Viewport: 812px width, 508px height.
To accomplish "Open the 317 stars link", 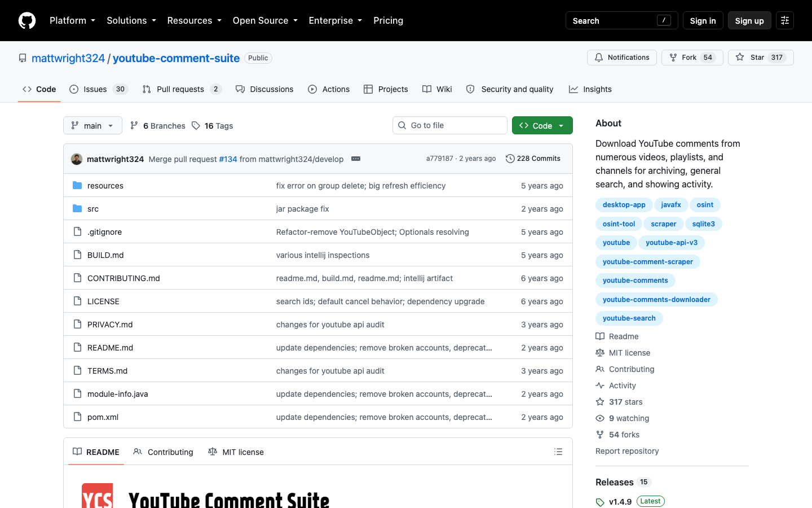I will point(619,402).
